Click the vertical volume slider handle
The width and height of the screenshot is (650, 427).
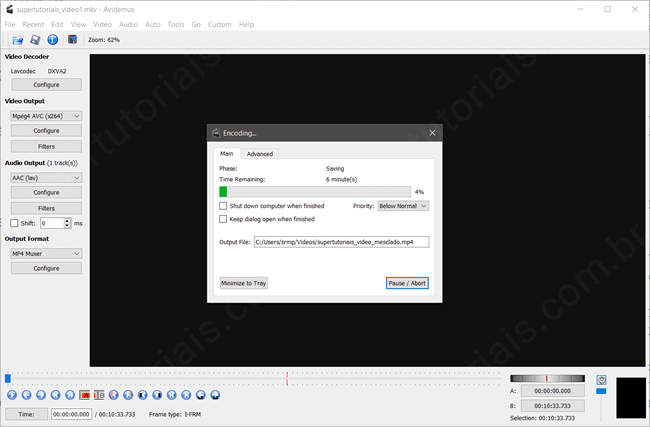click(601, 391)
